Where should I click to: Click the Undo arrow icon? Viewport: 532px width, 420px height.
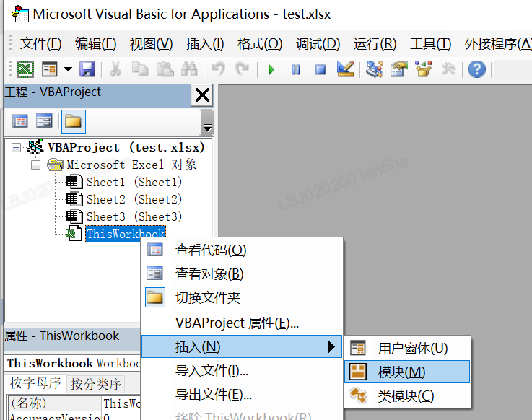[218, 69]
